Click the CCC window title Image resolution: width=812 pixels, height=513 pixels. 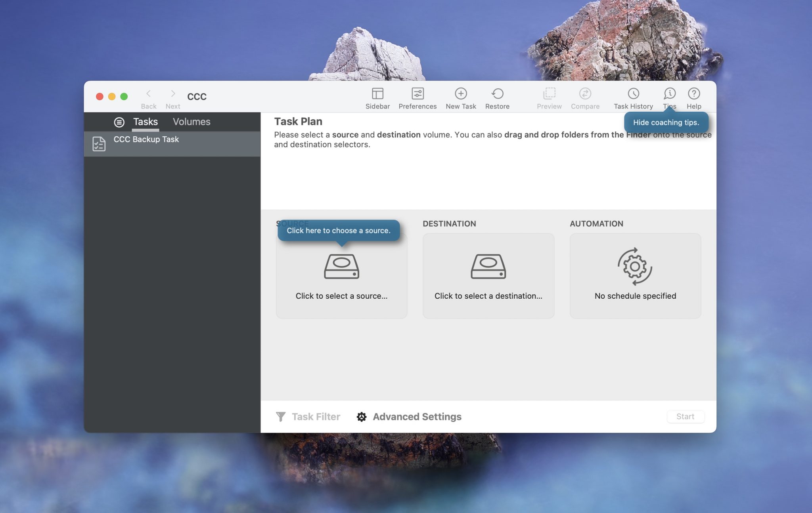coord(197,97)
